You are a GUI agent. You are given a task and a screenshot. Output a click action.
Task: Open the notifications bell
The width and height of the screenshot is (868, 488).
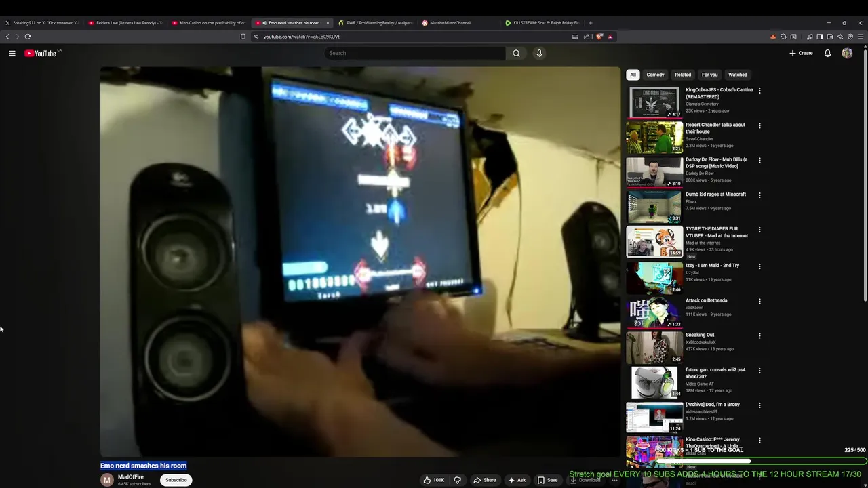coord(827,53)
